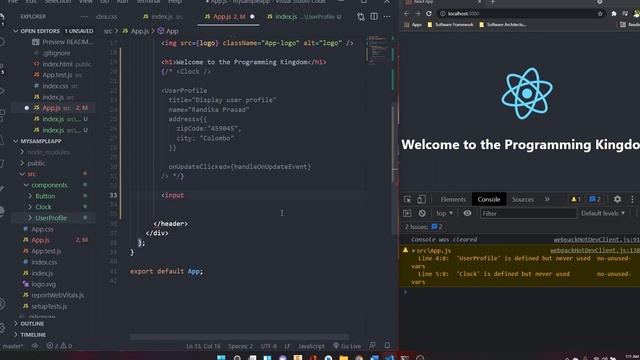Expand the src\App.js warning message in console

click(413, 251)
